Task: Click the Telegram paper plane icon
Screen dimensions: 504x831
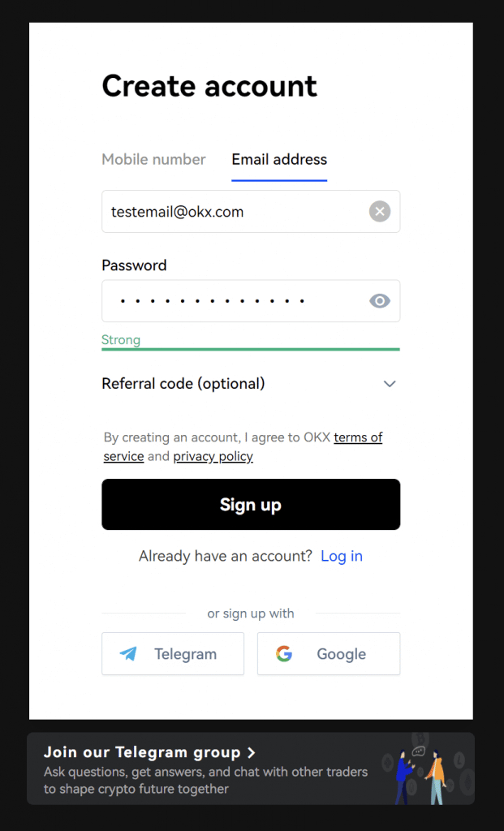Action: point(128,653)
